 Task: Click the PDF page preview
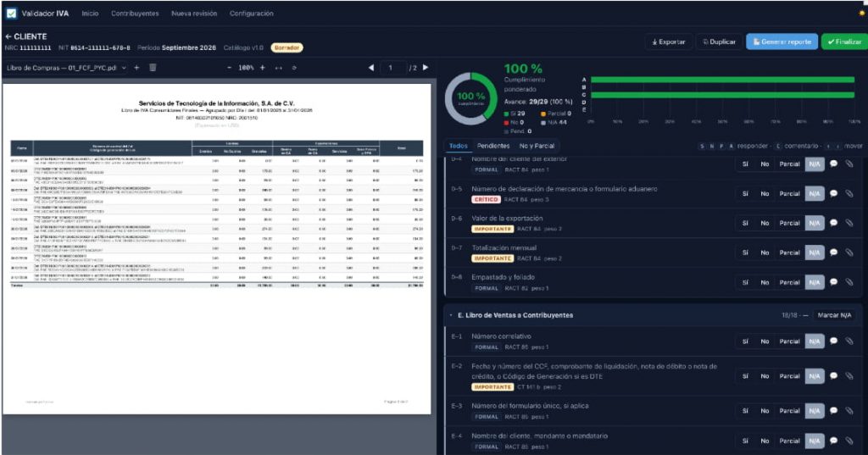click(x=216, y=249)
